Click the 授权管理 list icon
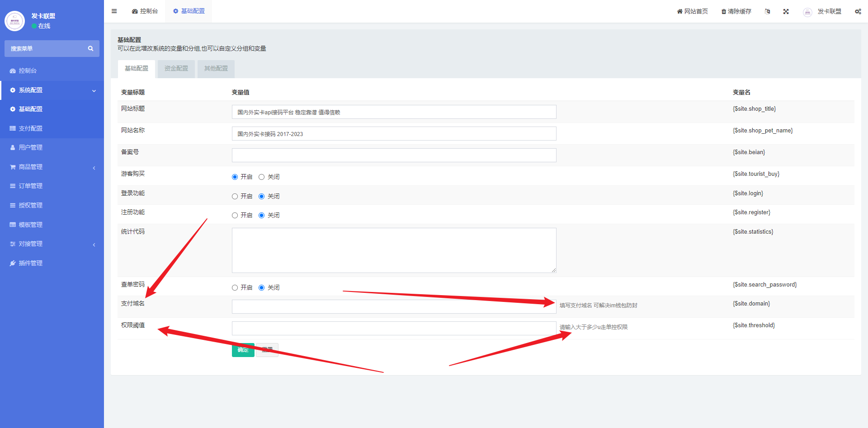Image resolution: width=868 pixels, height=428 pixels. click(13, 206)
